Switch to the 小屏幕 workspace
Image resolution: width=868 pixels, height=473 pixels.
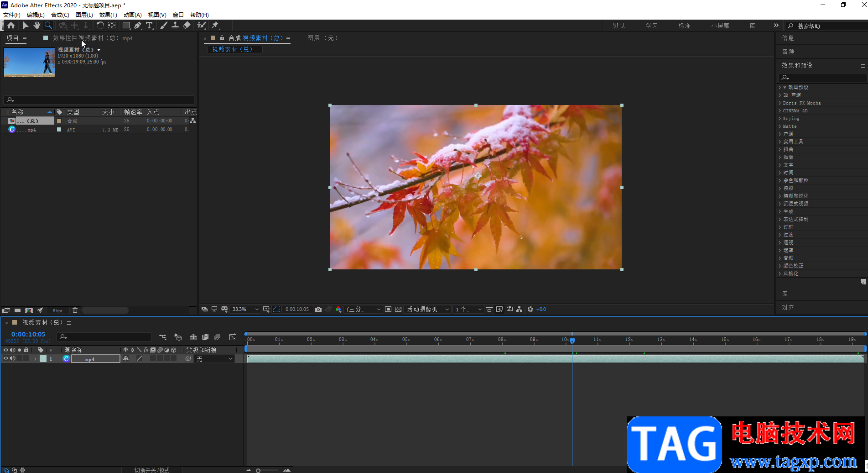pyautogui.click(x=720, y=26)
